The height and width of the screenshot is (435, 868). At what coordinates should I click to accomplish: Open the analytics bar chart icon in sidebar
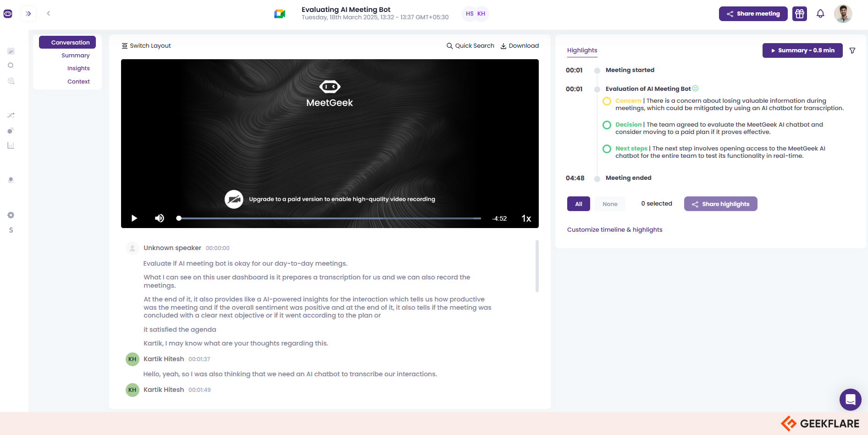coord(11,145)
